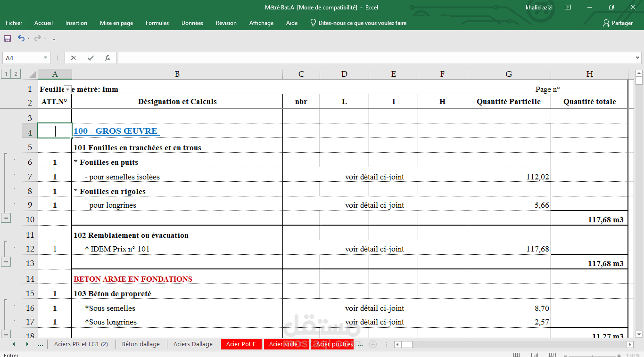The height and width of the screenshot is (357, 644).
Task: Select the 'Aciers Dallage' sheet tab
Action: click(x=193, y=344)
